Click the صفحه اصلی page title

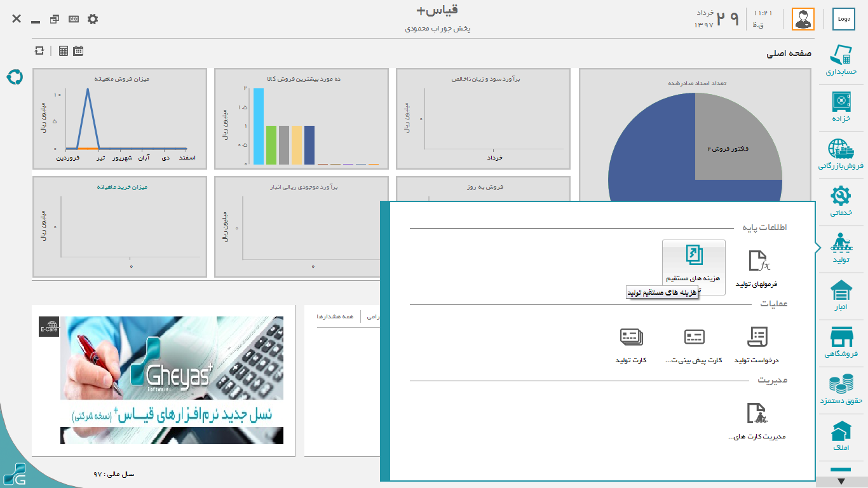pos(789,54)
